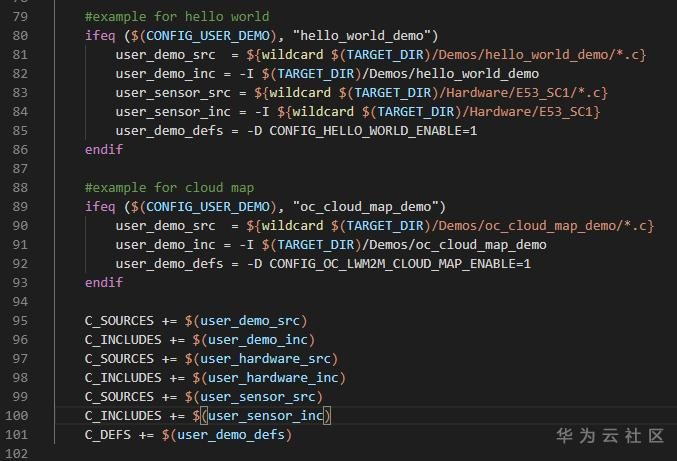
Task: Click $(user_hardware_src) on line 97
Action: (261, 359)
